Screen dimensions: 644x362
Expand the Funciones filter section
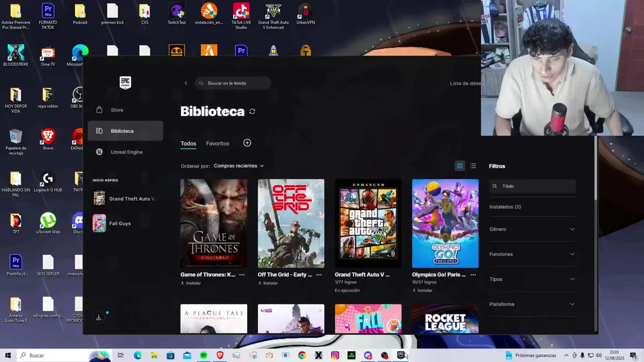click(532, 254)
